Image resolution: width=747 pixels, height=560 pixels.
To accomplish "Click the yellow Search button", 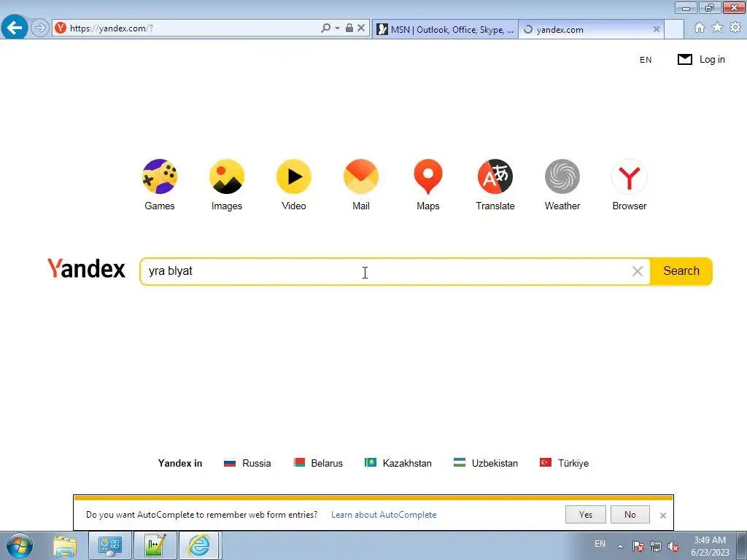I will pyautogui.click(x=681, y=271).
